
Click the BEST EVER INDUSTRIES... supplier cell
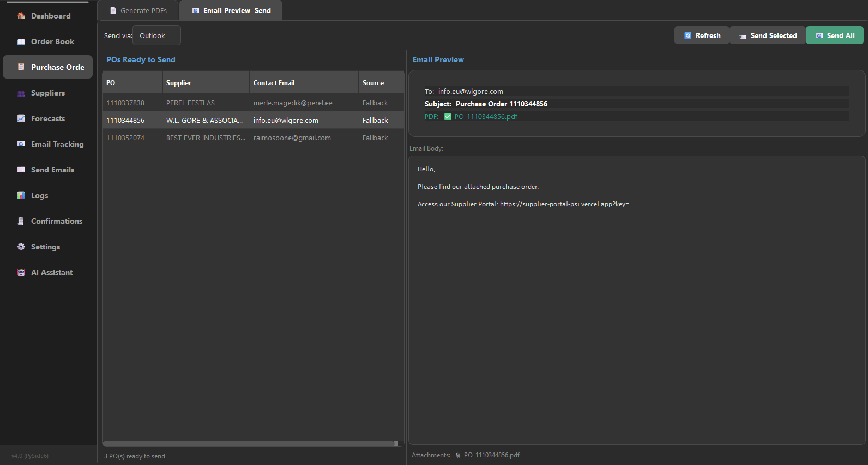point(206,138)
